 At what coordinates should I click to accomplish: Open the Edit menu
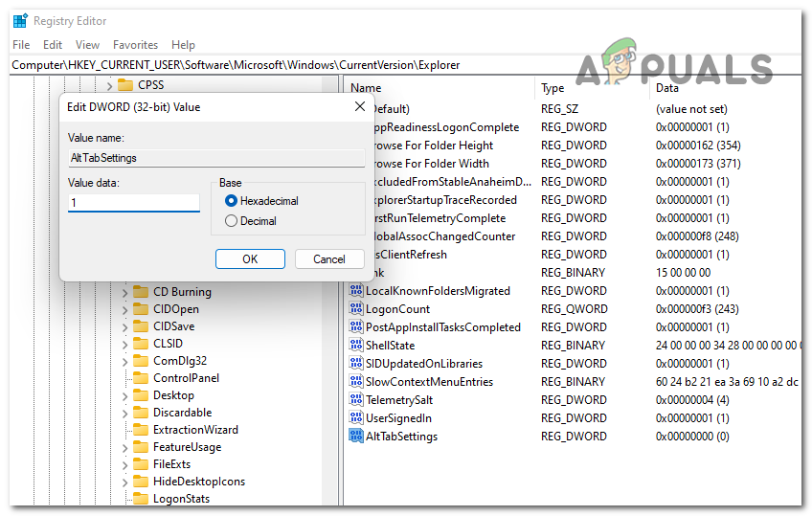point(53,45)
